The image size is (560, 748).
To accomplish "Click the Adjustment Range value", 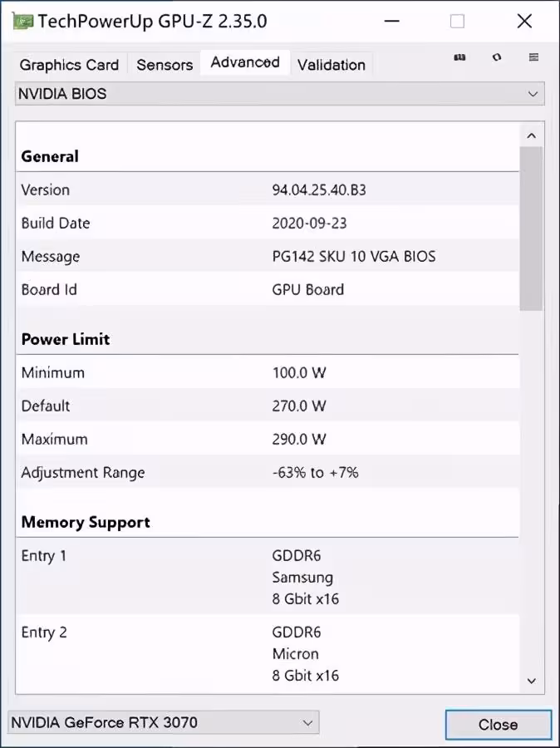I will pos(315,472).
